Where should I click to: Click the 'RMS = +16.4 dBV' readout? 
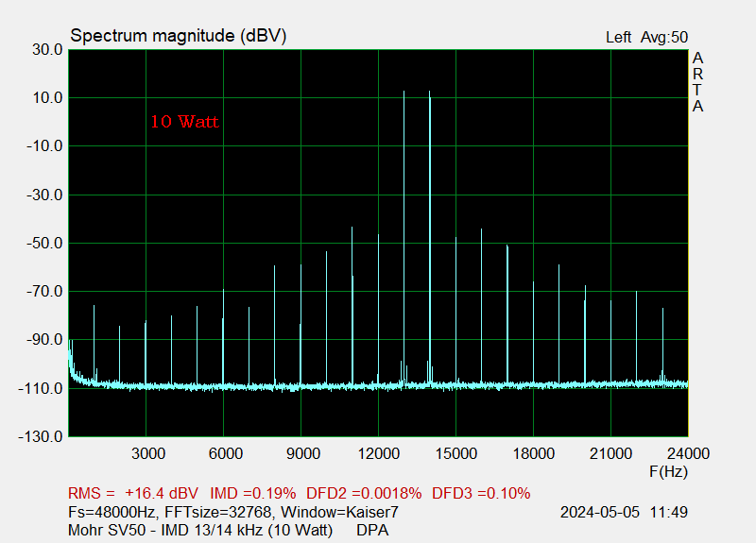coord(133,493)
